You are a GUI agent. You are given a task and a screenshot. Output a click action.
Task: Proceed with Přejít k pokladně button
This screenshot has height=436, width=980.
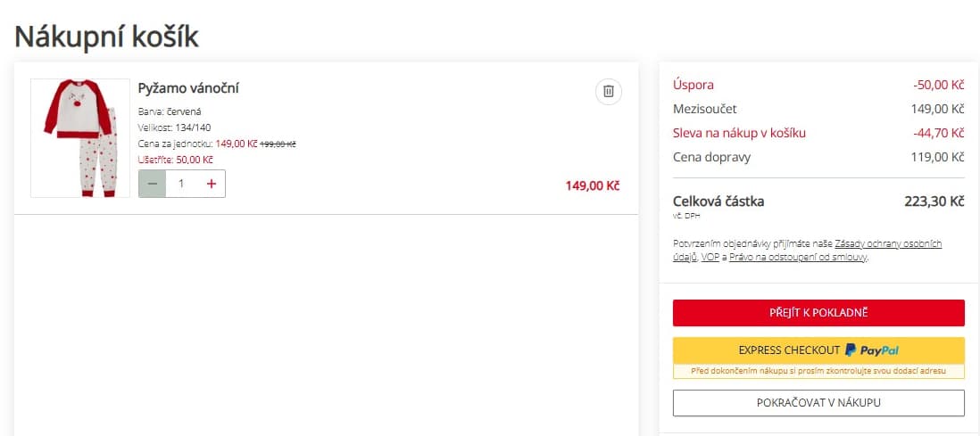[x=818, y=313]
